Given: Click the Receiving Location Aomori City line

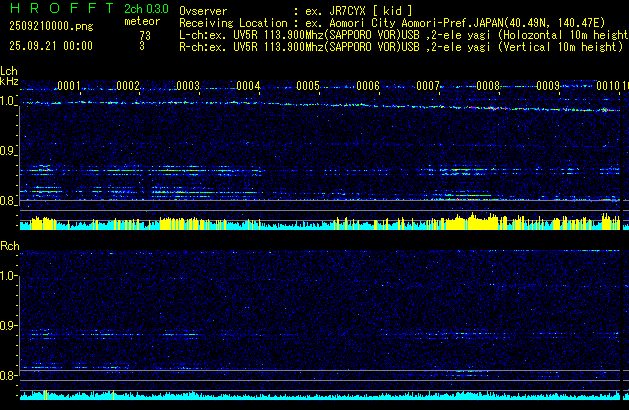Looking at the screenshot, I should 388,22.
